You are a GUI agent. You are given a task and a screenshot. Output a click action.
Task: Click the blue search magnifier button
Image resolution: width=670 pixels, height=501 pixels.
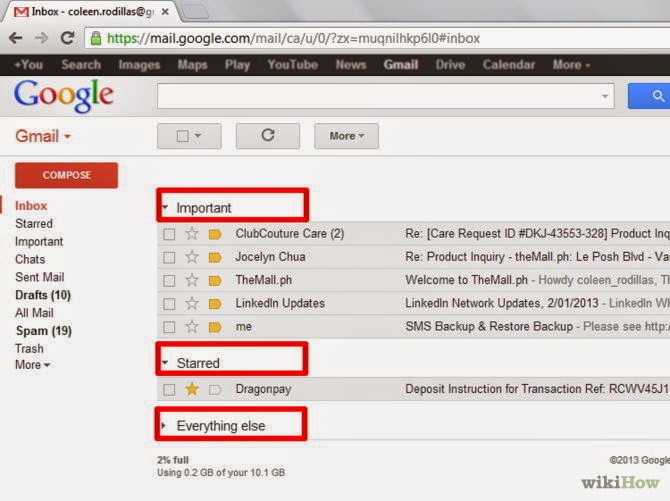(x=649, y=96)
